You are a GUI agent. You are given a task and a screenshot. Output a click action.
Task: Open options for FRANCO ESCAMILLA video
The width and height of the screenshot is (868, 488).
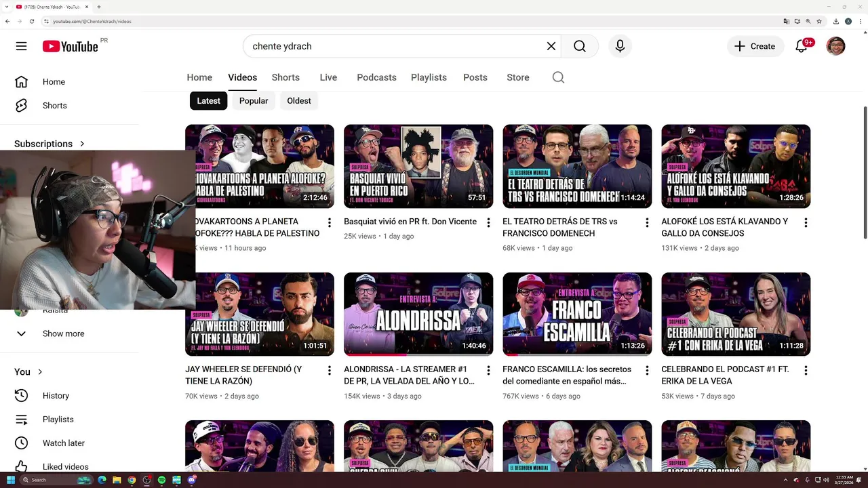647,371
